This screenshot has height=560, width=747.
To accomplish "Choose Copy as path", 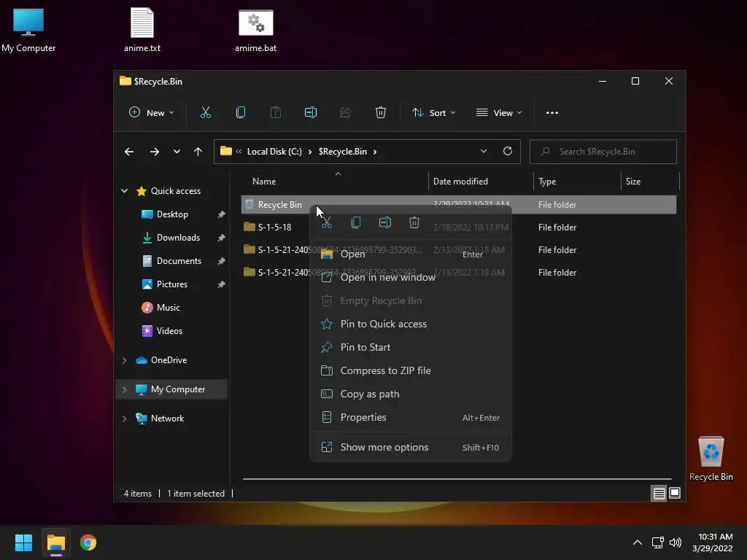I will pyautogui.click(x=411, y=394).
